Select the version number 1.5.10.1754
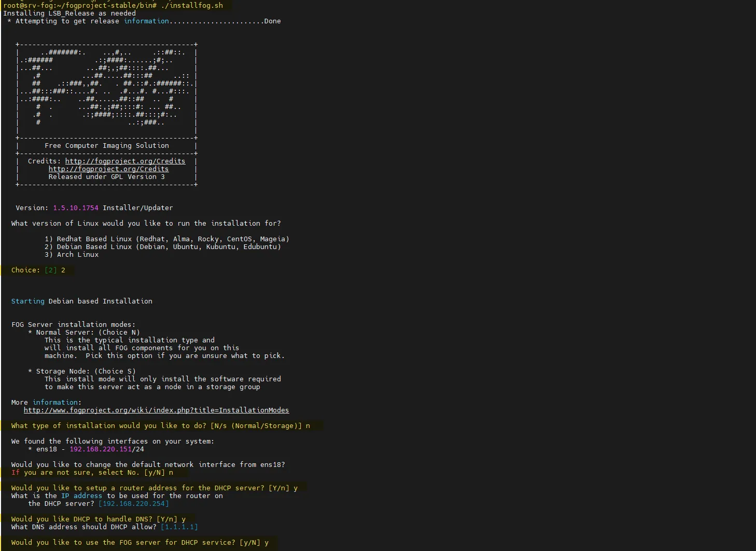This screenshot has width=756, height=551. [x=76, y=208]
